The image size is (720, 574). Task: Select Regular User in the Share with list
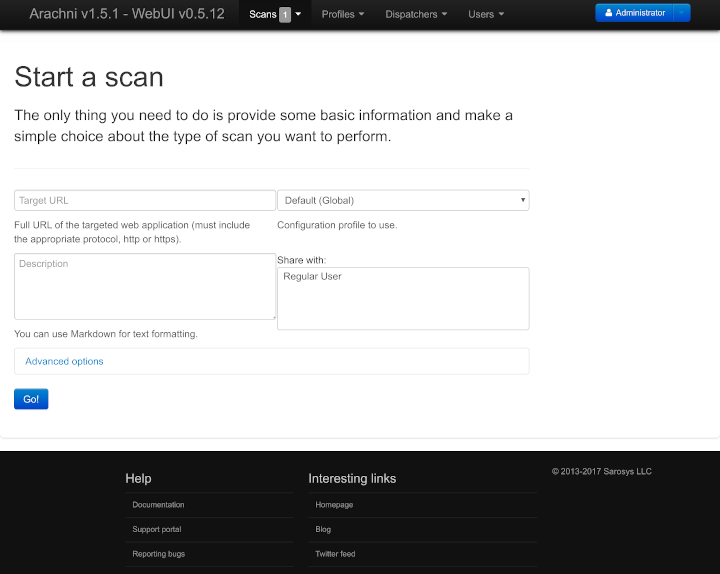click(313, 277)
